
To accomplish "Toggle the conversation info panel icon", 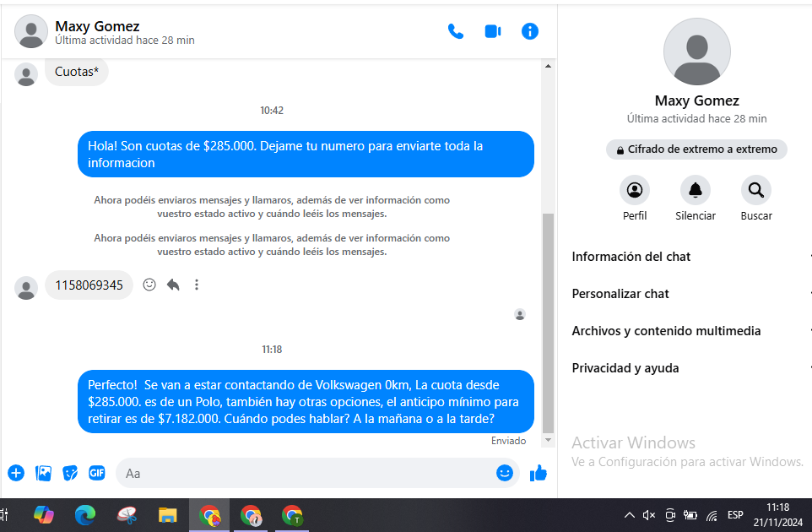I will point(530,32).
